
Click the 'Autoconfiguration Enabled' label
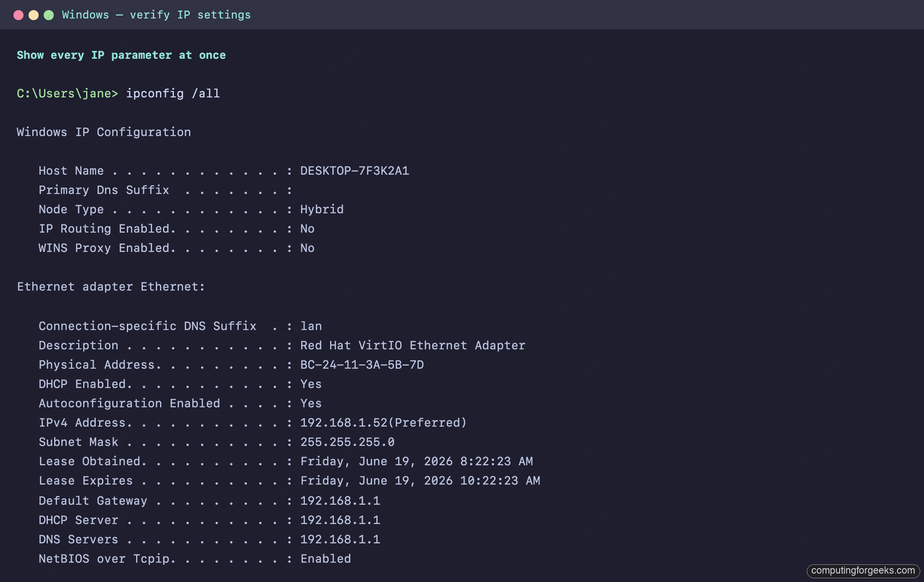click(x=129, y=404)
